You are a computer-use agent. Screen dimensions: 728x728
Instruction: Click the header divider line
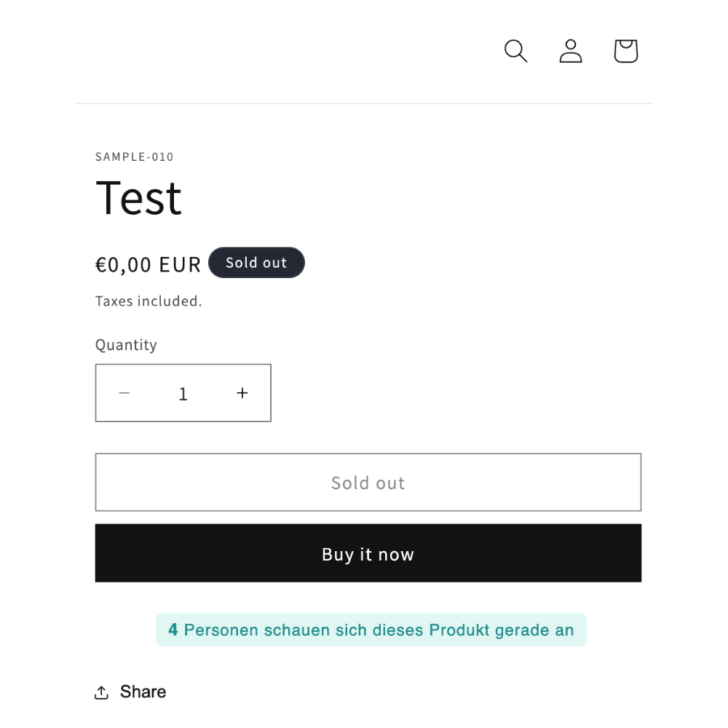pyautogui.click(x=364, y=103)
